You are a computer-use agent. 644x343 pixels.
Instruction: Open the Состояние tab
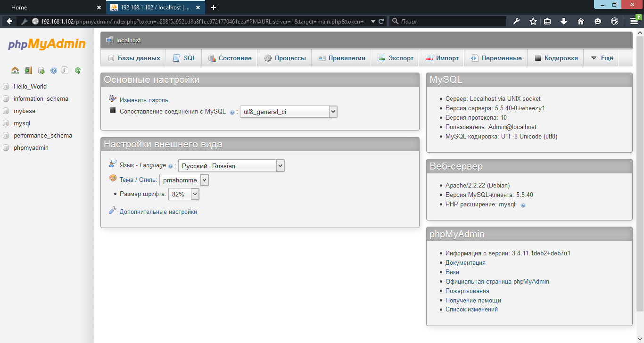click(230, 58)
